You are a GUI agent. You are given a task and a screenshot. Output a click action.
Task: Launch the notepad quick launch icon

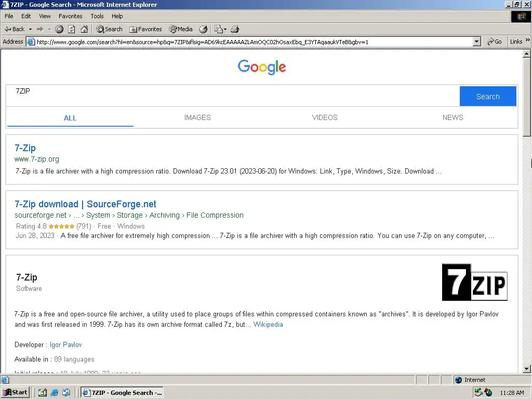pos(43,393)
